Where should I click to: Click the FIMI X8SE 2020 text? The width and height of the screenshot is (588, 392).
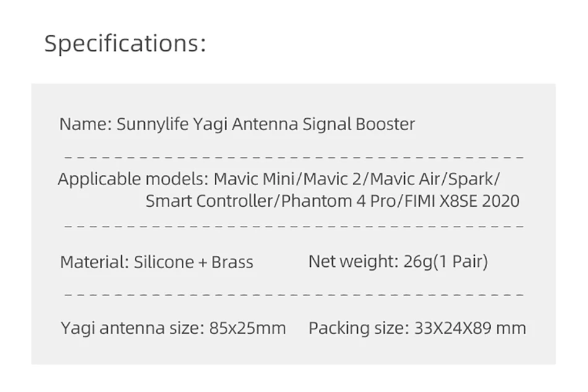pyautogui.click(x=462, y=201)
